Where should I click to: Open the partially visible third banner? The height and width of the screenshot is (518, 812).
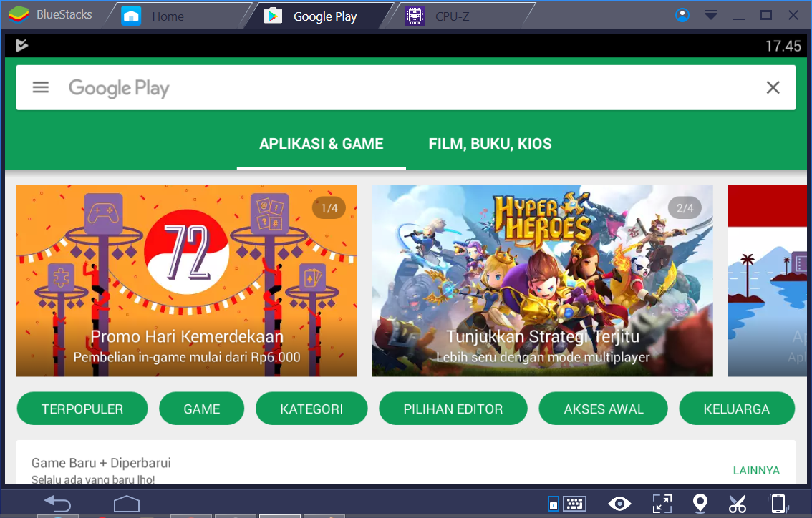pyautogui.click(x=767, y=280)
